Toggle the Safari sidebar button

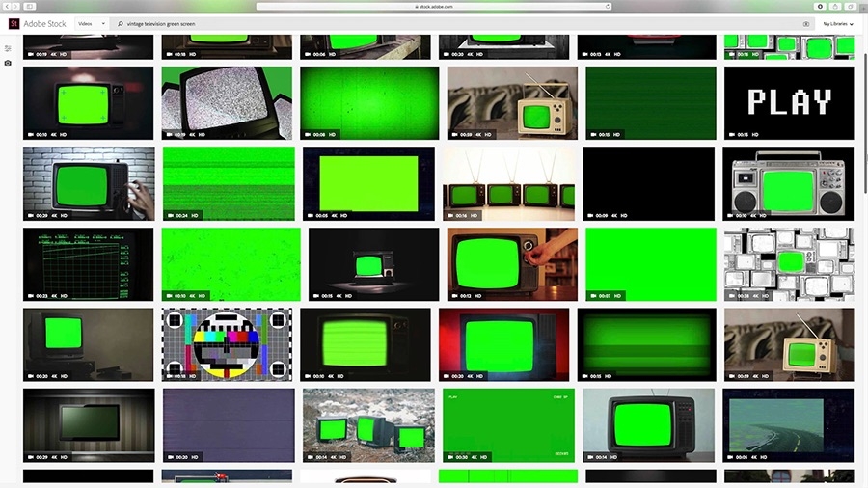coord(30,6)
